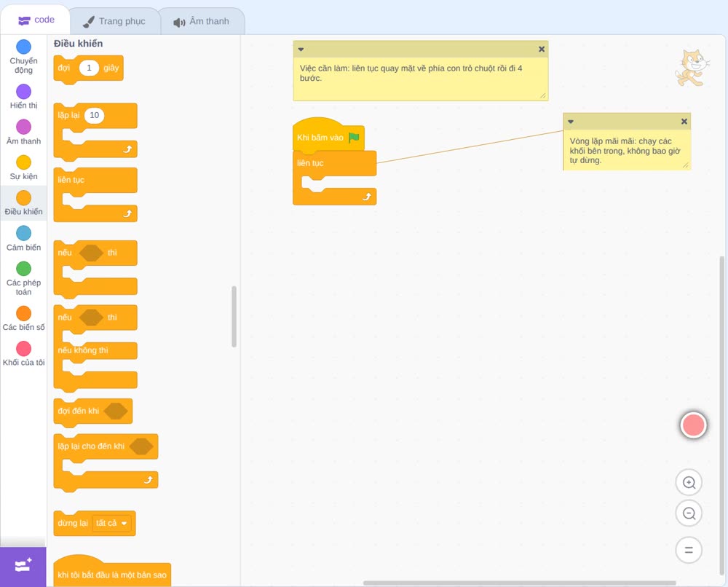Select the Cảm biến category circle

coord(24,233)
